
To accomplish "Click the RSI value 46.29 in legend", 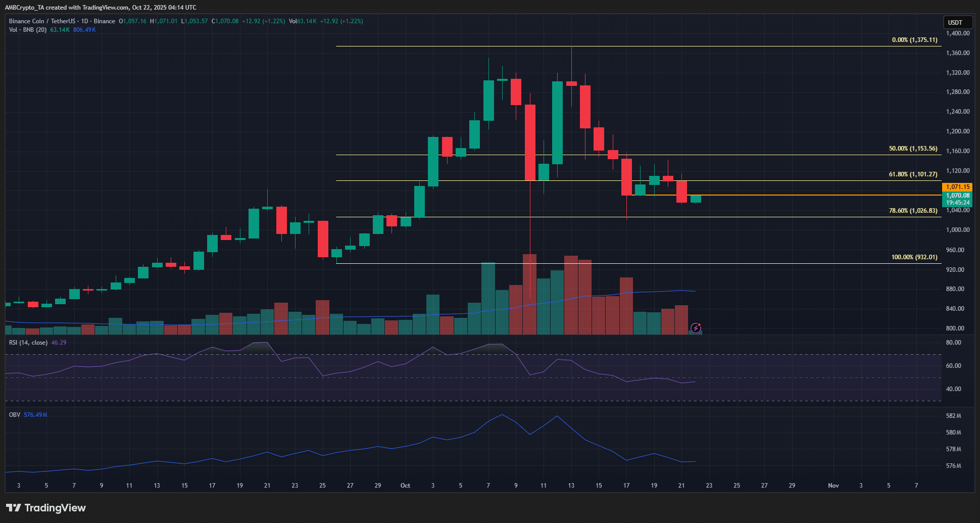I will [59, 343].
